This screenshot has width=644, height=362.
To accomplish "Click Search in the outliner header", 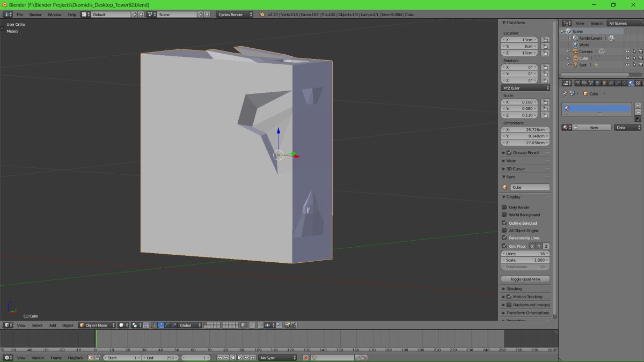I will coord(597,24).
